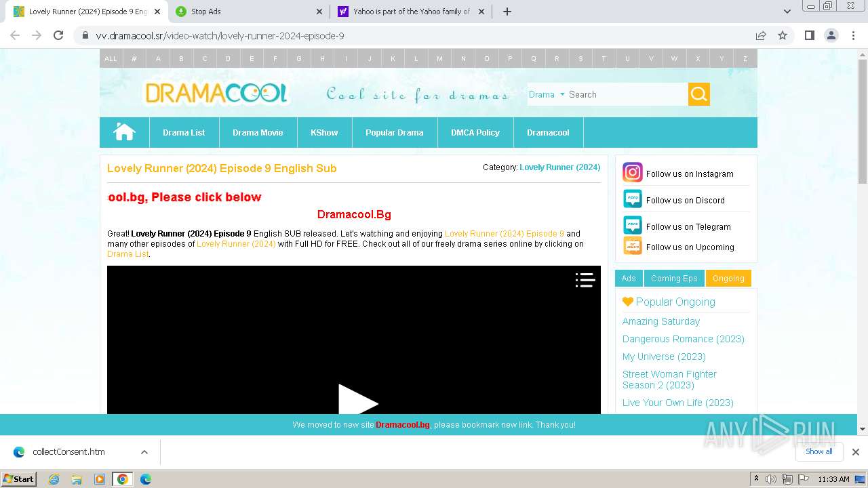This screenshot has height=488, width=868.
Task: Click Follow us on Telegram link
Action: [x=688, y=226]
